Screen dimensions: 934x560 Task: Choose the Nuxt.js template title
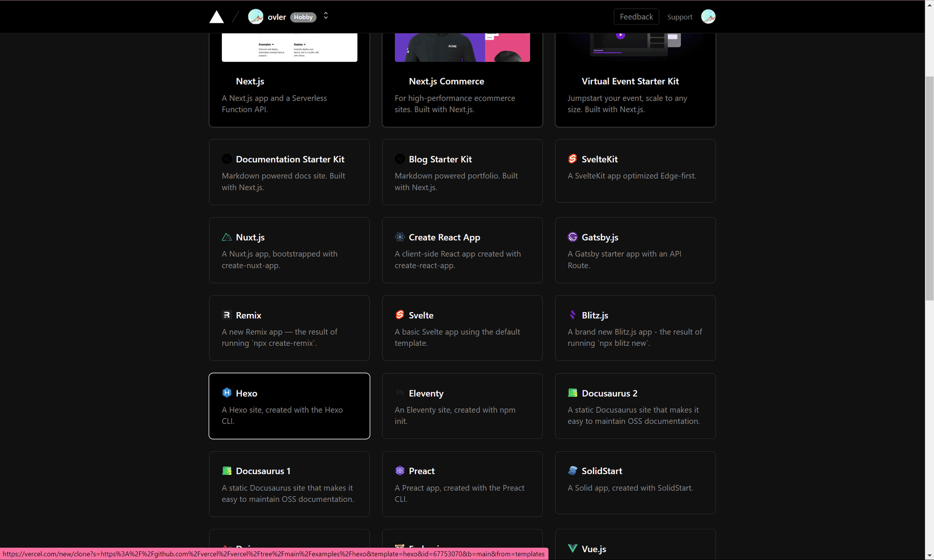pos(250,237)
